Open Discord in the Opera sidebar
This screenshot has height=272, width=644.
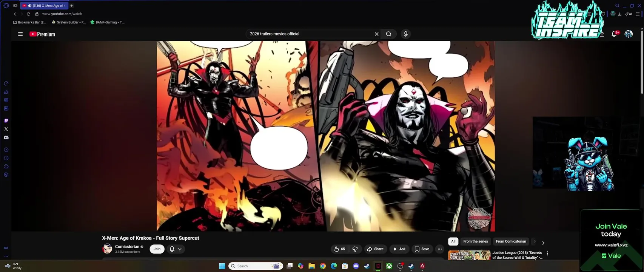(x=6, y=138)
